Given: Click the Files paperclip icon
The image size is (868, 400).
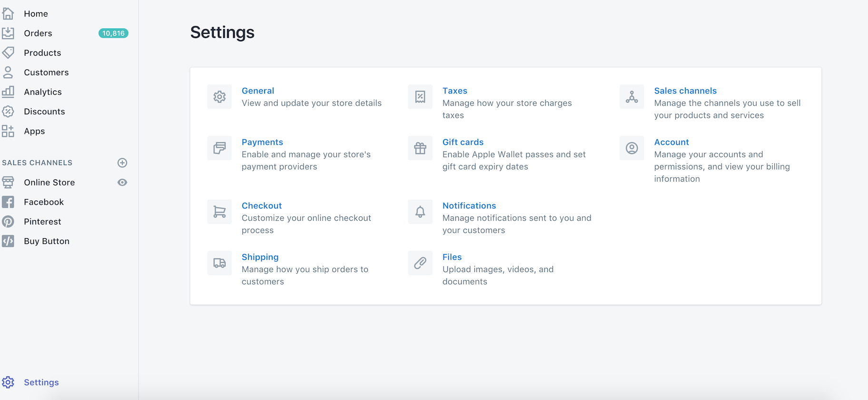Looking at the screenshot, I should pos(420,263).
